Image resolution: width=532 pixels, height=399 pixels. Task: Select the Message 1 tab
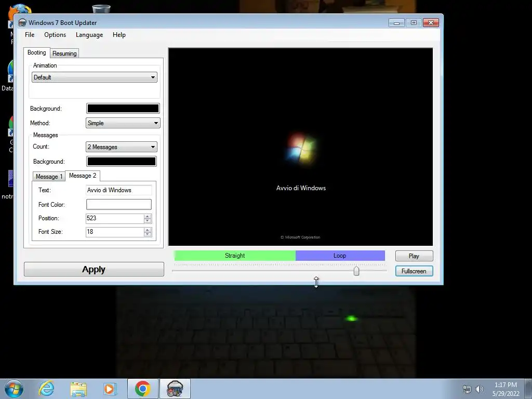click(49, 177)
